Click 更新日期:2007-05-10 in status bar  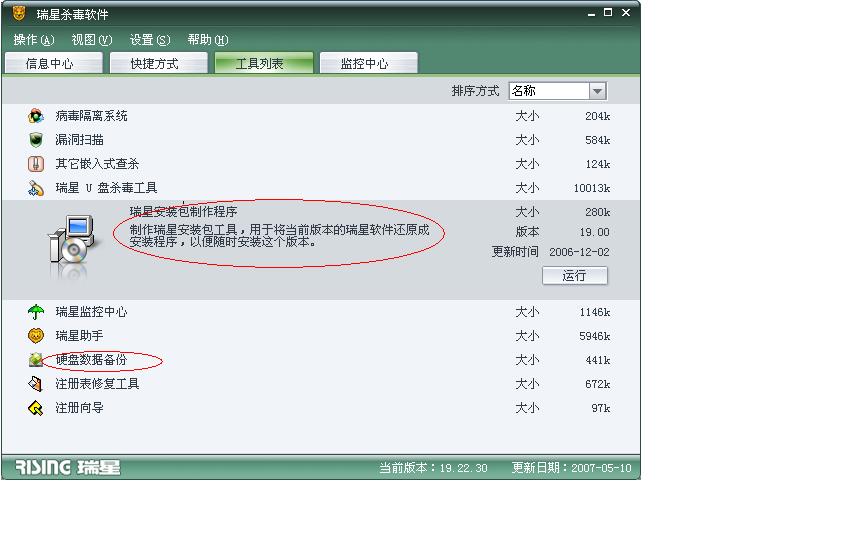pyautogui.click(x=571, y=468)
